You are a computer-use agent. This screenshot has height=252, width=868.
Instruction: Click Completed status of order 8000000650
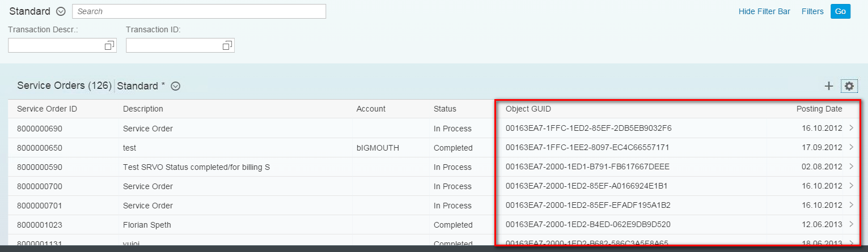click(x=453, y=148)
